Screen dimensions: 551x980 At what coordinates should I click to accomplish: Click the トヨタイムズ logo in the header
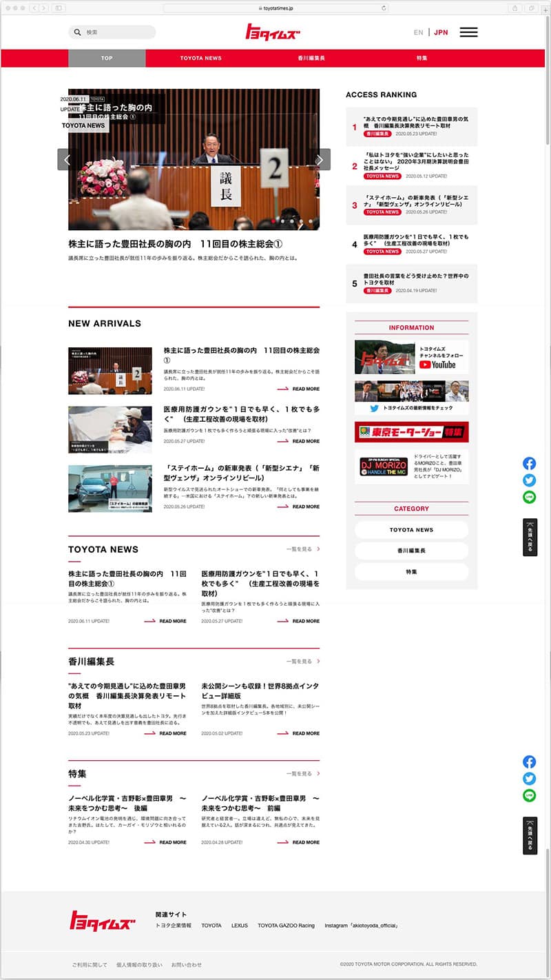273,32
